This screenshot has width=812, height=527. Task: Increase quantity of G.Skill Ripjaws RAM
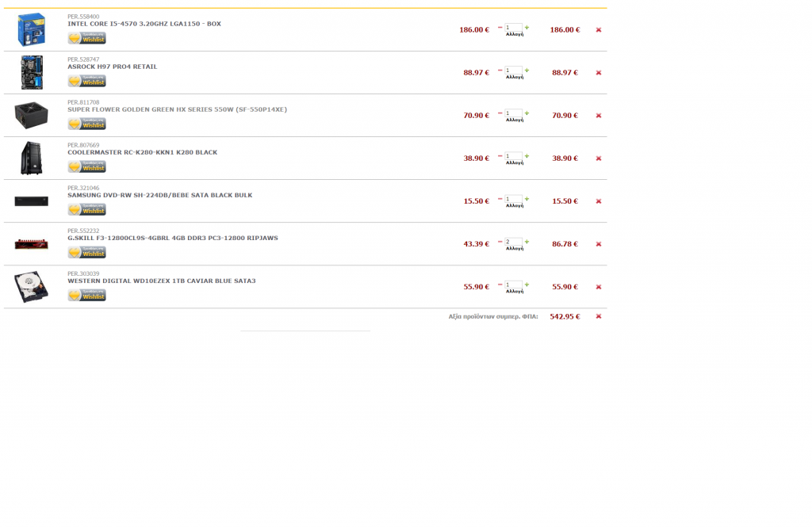[527, 241]
